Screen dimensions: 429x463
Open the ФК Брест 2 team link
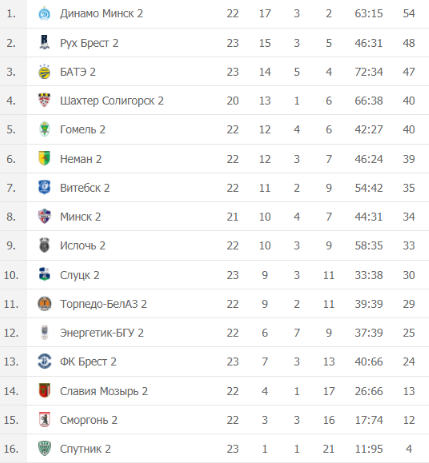click(x=88, y=362)
